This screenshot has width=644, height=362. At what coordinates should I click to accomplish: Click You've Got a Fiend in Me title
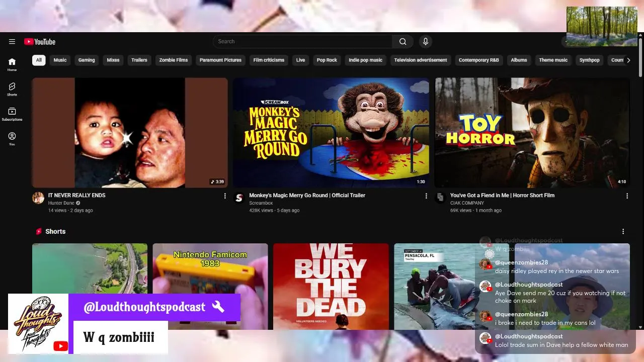tap(502, 195)
